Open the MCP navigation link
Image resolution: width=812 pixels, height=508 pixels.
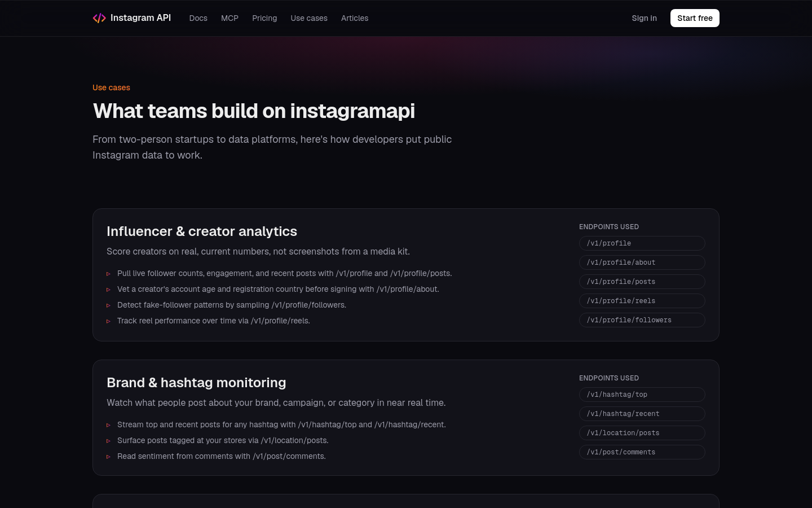[x=230, y=18]
